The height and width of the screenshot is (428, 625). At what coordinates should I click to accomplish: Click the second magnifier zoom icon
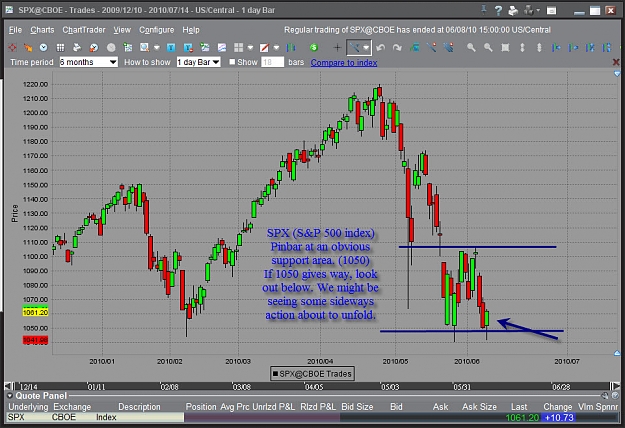pos(488,48)
